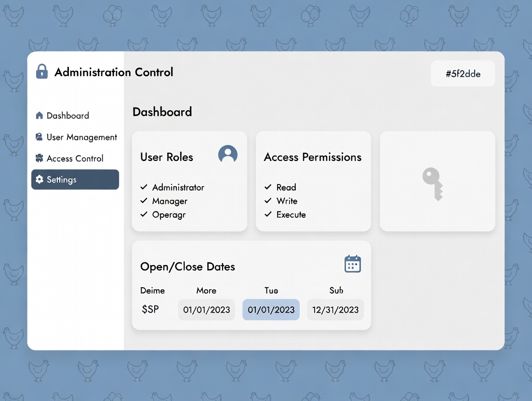Click the Settings gear icon
The width and height of the screenshot is (532, 401).
(x=40, y=180)
